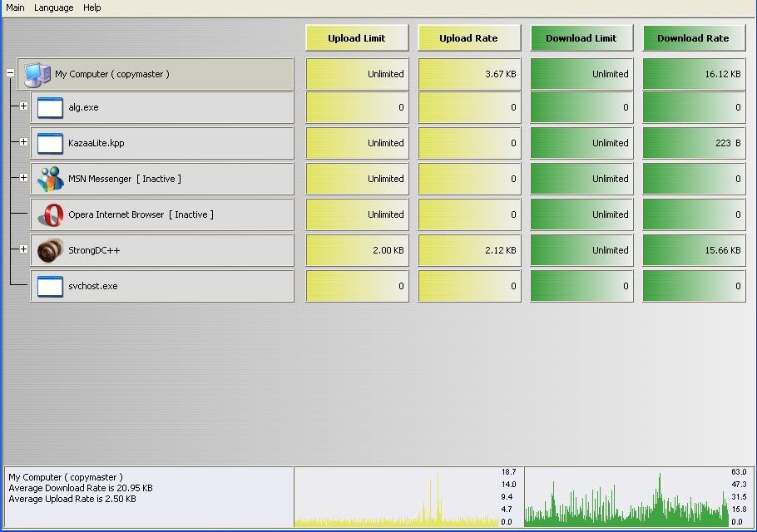The image size is (757, 532).
Task: Click svchost.exe download limit cell
Action: coord(581,286)
